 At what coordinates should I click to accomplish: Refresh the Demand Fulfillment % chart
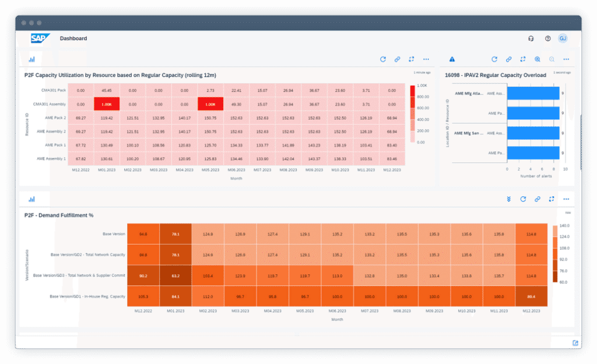tap(523, 199)
